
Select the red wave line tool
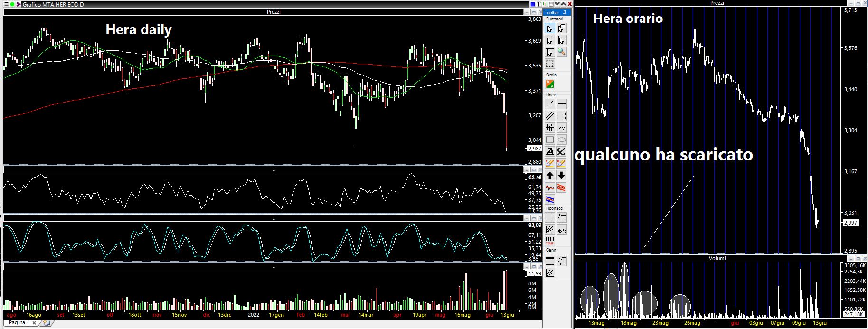[x=549, y=188]
